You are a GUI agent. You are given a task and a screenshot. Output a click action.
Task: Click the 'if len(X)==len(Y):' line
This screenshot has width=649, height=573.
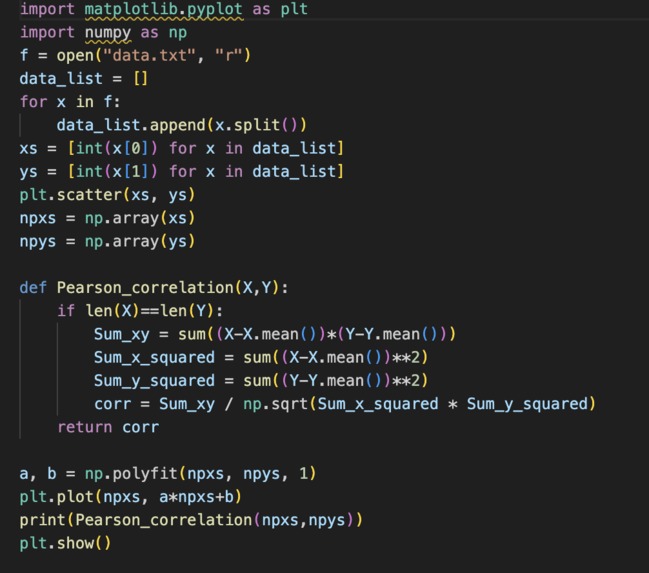click(x=140, y=311)
